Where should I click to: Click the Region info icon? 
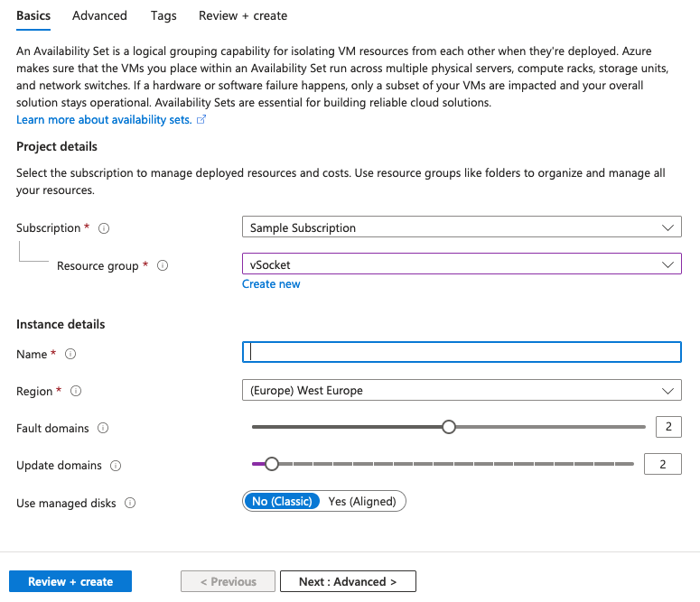[x=76, y=391]
